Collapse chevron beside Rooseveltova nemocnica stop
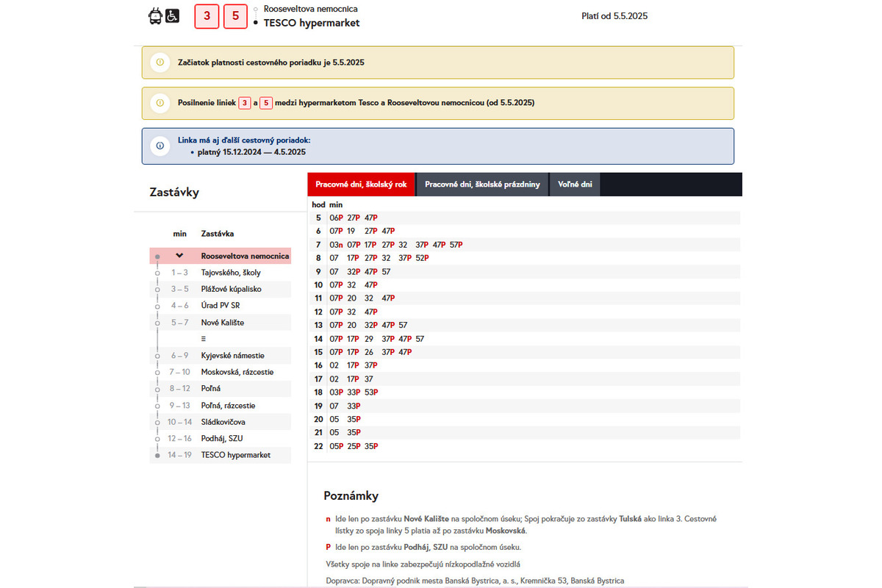Viewport: 882px width, 588px height. (179, 256)
